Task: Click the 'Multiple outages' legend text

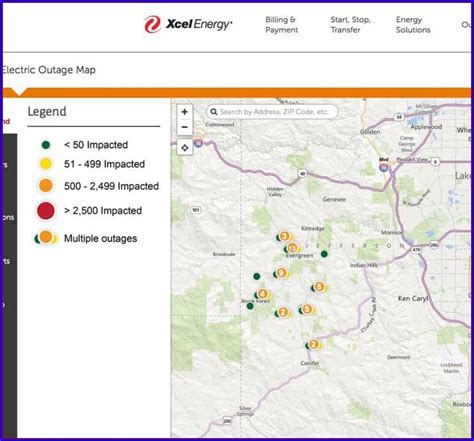Action: click(x=101, y=238)
